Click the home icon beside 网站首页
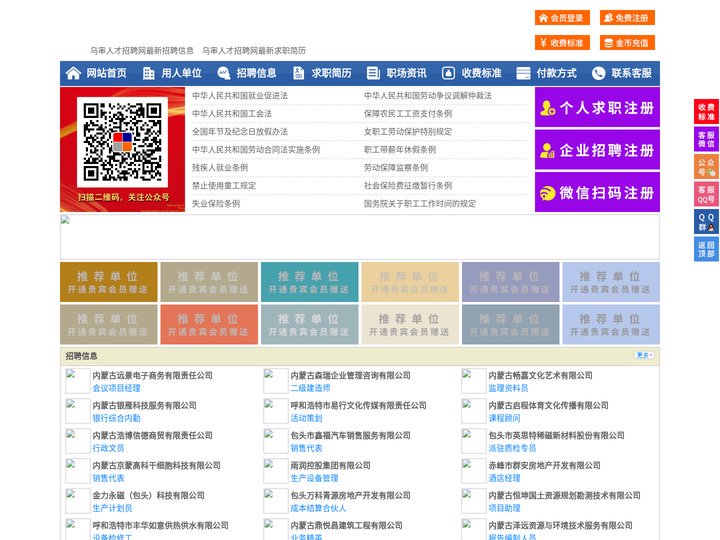Image resolution: width=720 pixels, height=540 pixels. point(73,73)
